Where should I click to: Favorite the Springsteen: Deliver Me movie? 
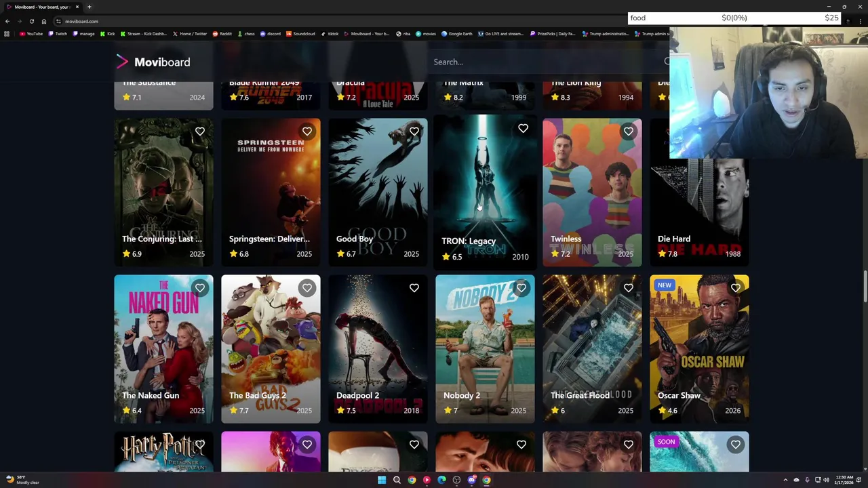307,131
